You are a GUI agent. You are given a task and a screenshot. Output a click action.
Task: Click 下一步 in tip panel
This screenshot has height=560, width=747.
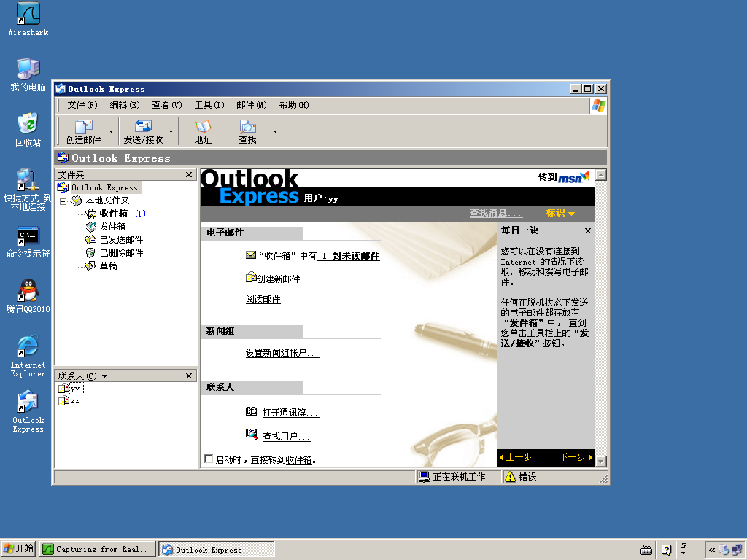pyautogui.click(x=576, y=457)
